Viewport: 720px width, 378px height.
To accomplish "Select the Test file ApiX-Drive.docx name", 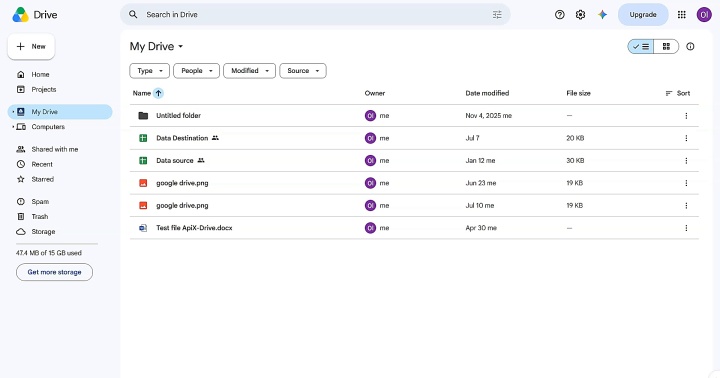I will [194, 228].
